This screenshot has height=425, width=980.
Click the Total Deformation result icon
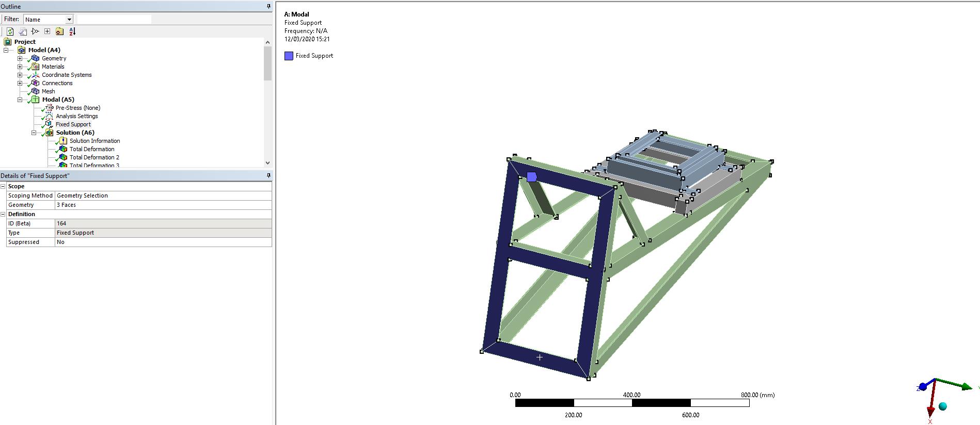click(x=63, y=149)
